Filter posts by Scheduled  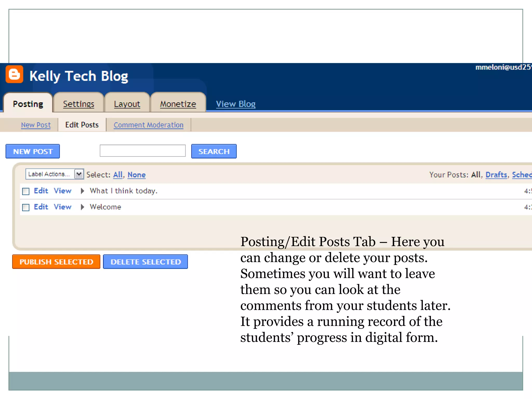pyautogui.click(x=522, y=175)
